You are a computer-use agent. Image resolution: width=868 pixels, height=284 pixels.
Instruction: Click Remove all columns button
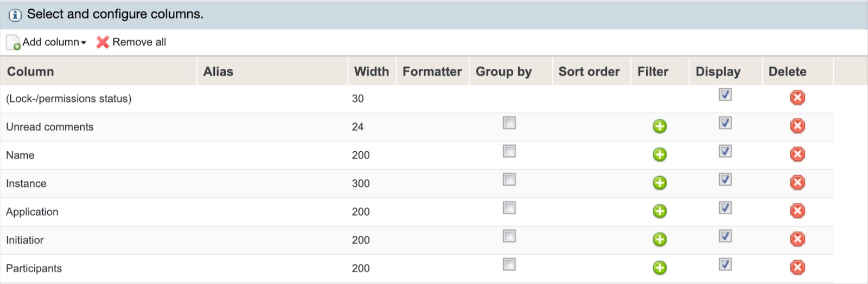pyautogui.click(x=132, y=42)
